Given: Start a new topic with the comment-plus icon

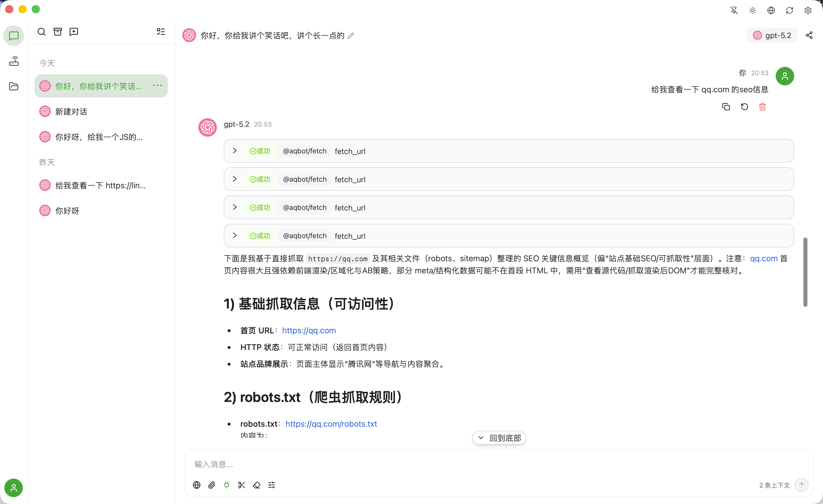Looking at the screenshot, I should [74, 31].
